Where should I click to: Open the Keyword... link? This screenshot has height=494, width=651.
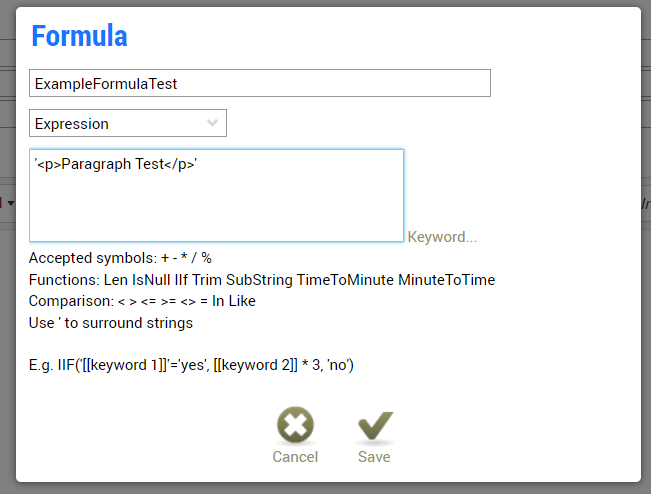pyautogui.click(x=442, y=237)
